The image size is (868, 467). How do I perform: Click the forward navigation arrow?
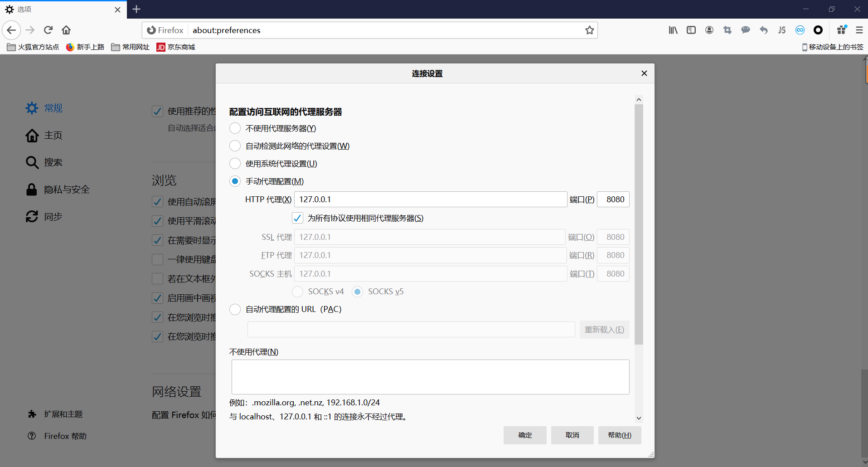pyautogui.click(x=30, y=30)
